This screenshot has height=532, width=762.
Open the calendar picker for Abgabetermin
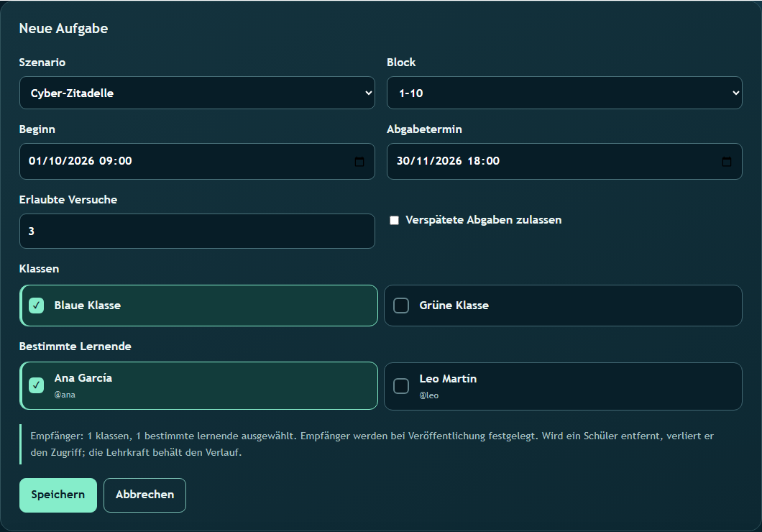[727, 161]
